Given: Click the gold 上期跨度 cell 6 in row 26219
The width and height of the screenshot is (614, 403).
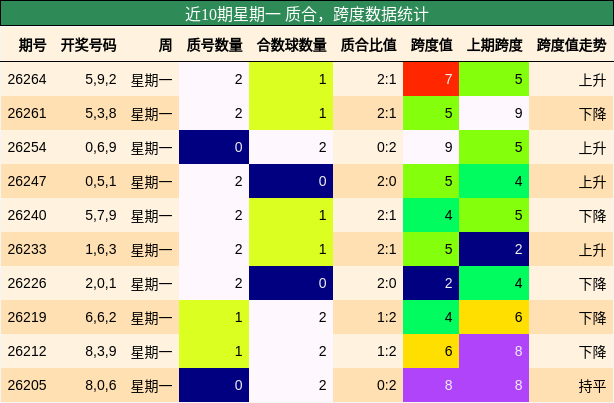Looking at the screenshot, I should pyautogui.click(x=494, y=317).
